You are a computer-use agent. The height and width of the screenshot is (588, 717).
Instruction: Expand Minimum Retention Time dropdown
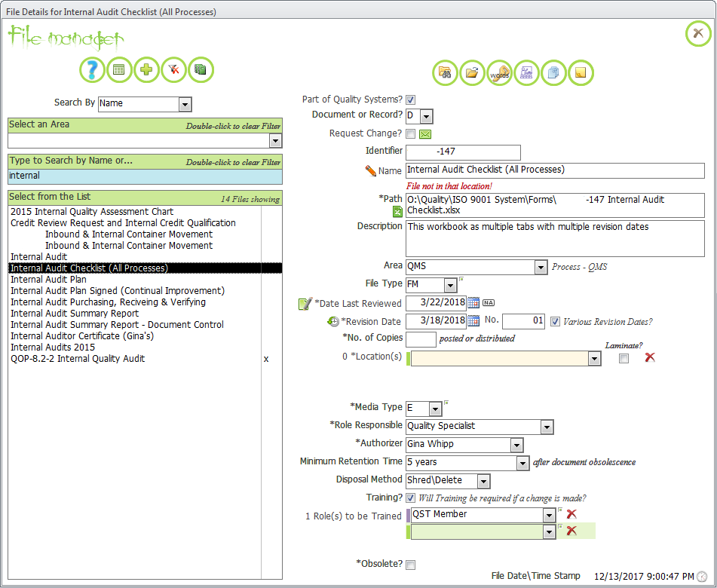522,464
